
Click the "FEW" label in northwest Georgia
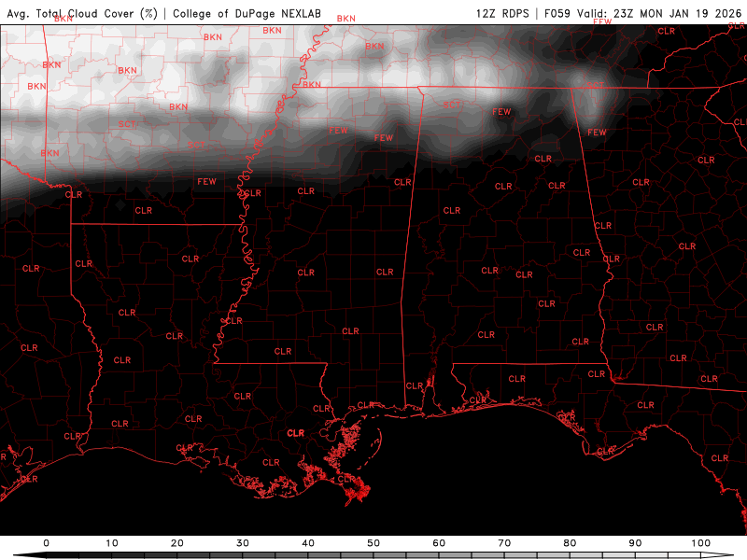(597, 133)
